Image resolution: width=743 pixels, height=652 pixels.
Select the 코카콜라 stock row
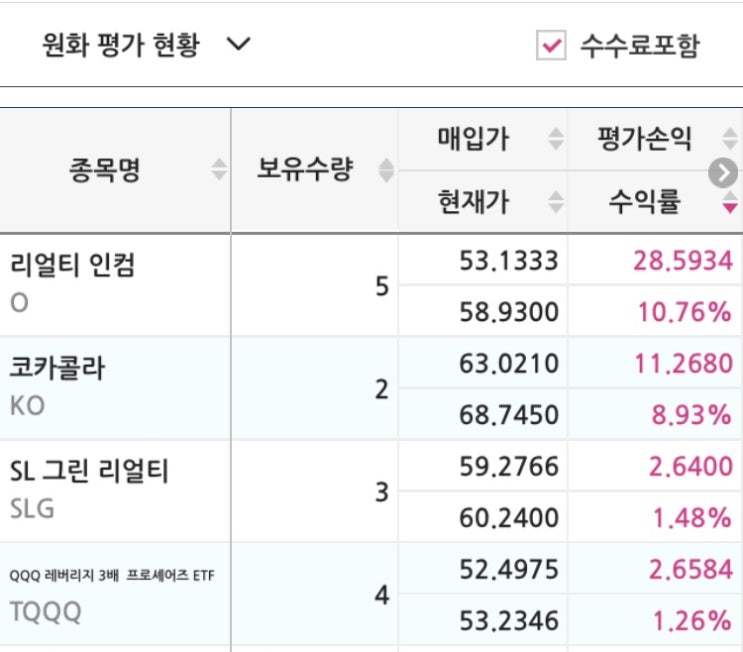(58, 386)
